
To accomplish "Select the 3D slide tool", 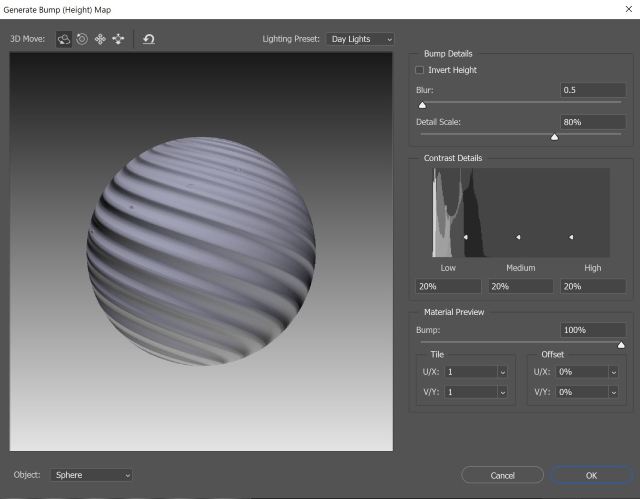I will click(x=118, y=39).
